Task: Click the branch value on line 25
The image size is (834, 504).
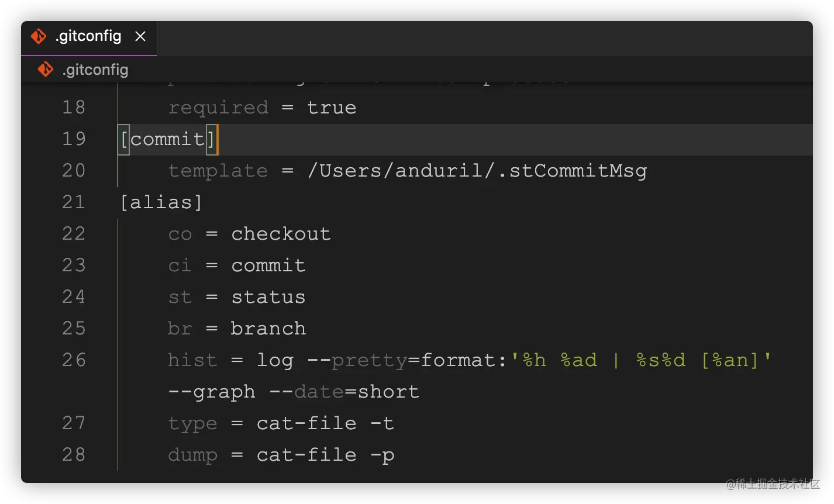Action: 268,329
